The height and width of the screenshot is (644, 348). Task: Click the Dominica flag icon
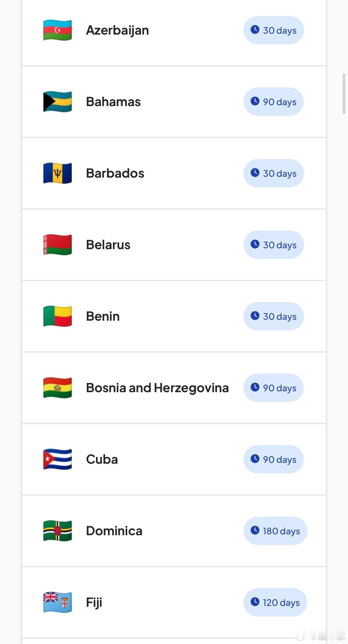point(58,531)
